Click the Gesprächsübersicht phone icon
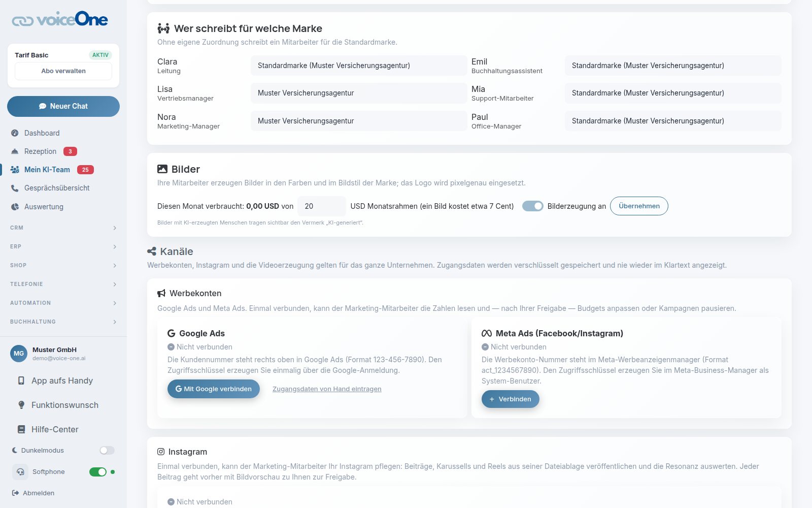Screen dimensions: 812x508 [15, 188]
